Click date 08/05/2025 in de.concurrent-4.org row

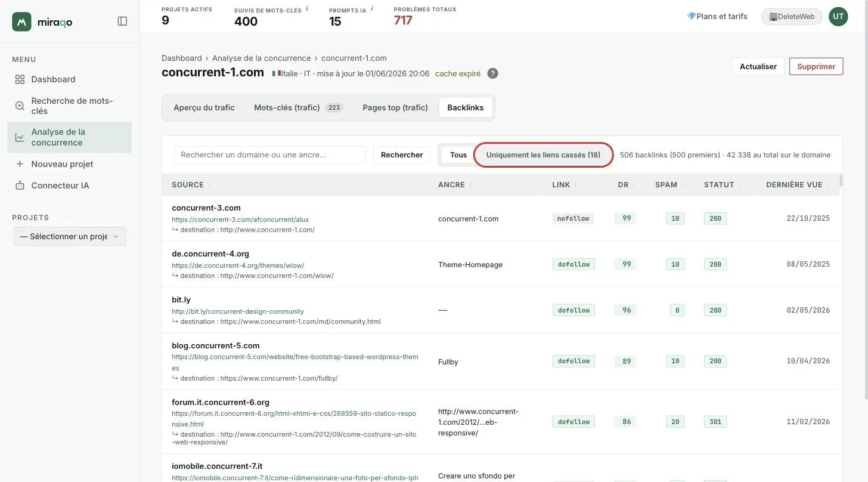tap(808, 264)
